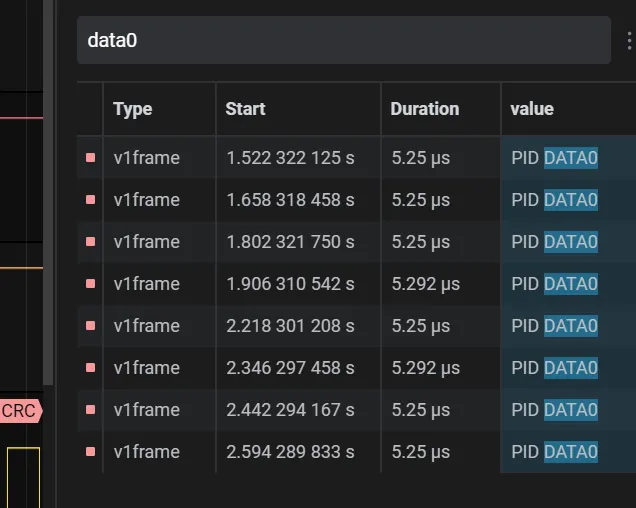The image size is (636, 508).
Task: Select the CRC frame label on the waveform
Action: [18, 410]
